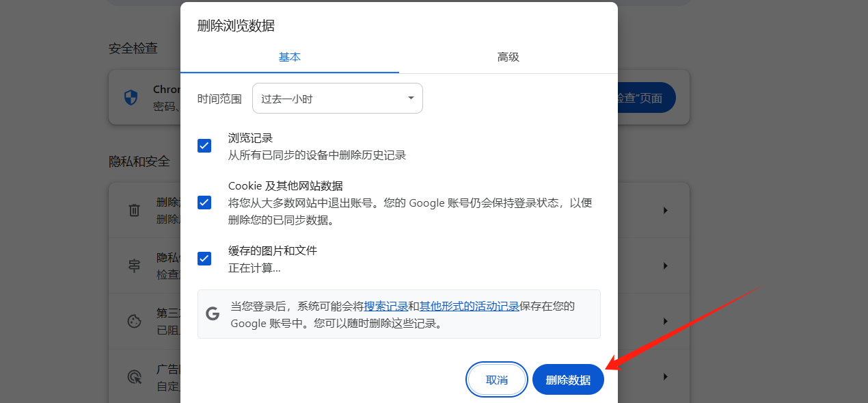Click the Google G icon in the notice box
868x403 pixels.
[x=213, y=311]
